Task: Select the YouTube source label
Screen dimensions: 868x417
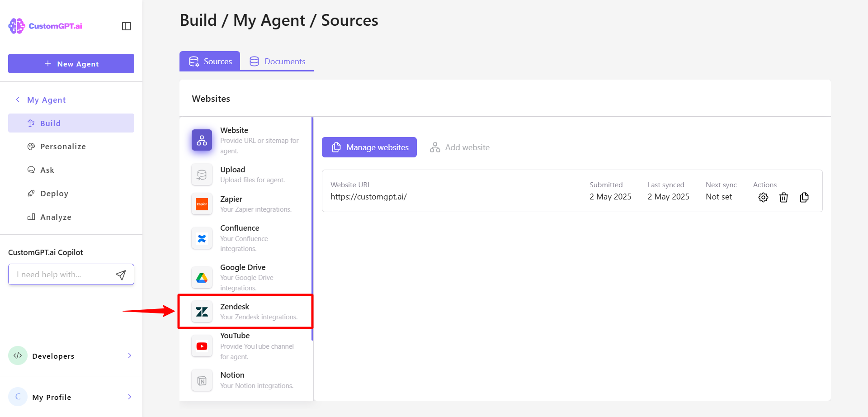Action: (235, 336)
